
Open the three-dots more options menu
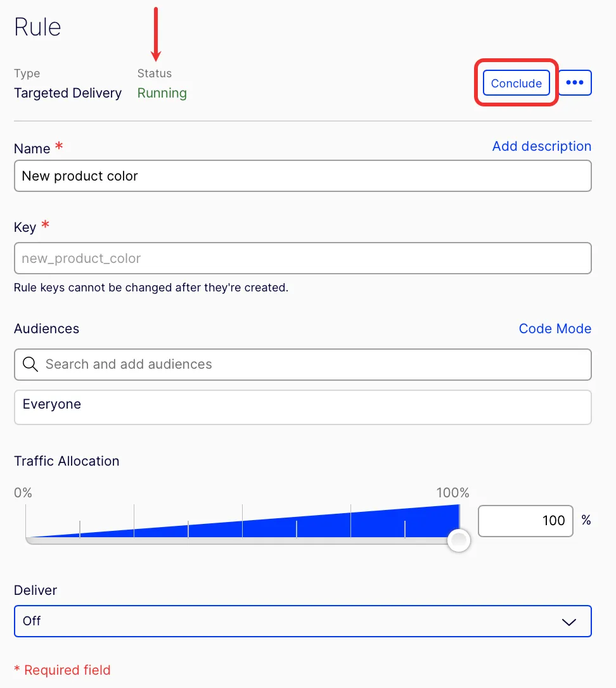[575, 82]
